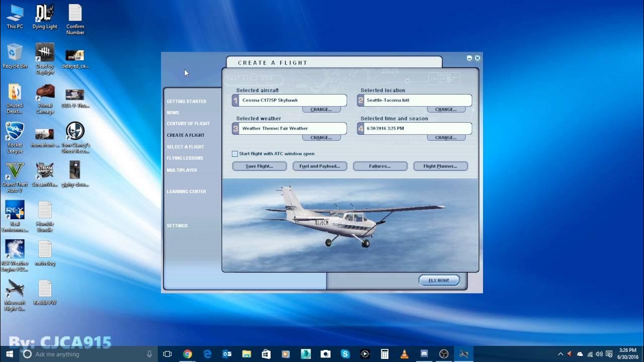Select the Confirm Number text file
Image resolution: width=644 pixels, height=362 pixels.
click(x=75, y=19)
